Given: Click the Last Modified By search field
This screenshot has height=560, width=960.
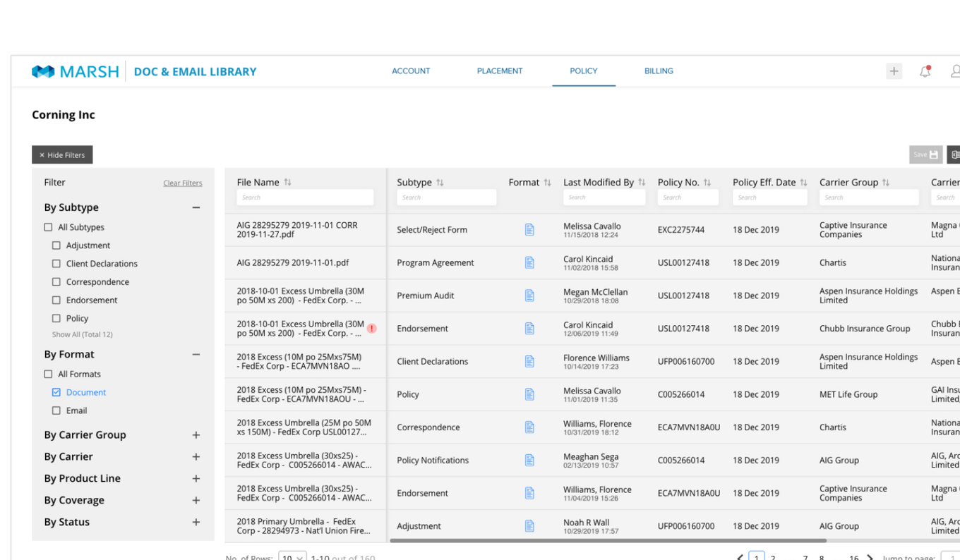Looking at the screenshot, I should [604, 197].
